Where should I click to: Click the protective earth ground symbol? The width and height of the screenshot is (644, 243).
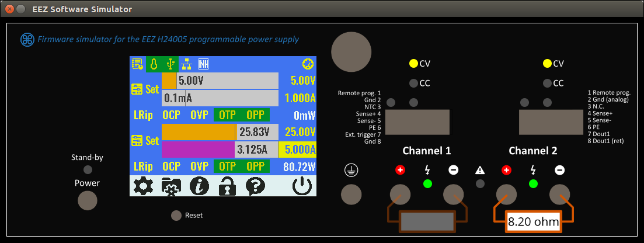coord(352,170)
